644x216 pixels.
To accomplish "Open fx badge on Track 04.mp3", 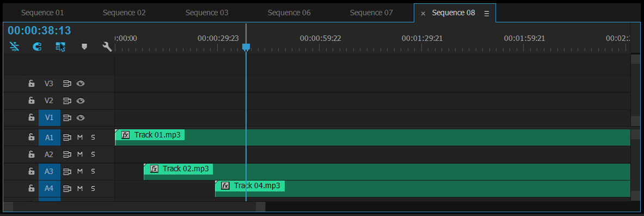I will pos(225,186).
